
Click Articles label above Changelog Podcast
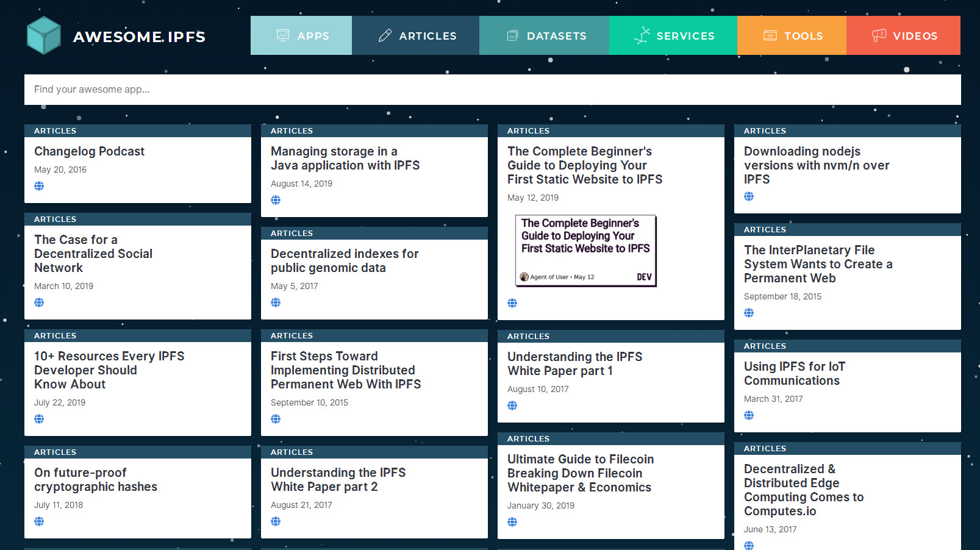coord(55,131)
